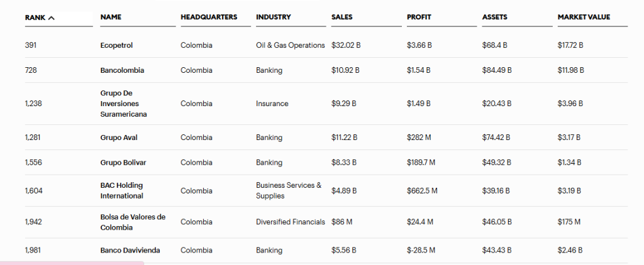Click BAC Holding profit $662.5 M
This screenshot has height=265, width=644.
pos(422,191)
